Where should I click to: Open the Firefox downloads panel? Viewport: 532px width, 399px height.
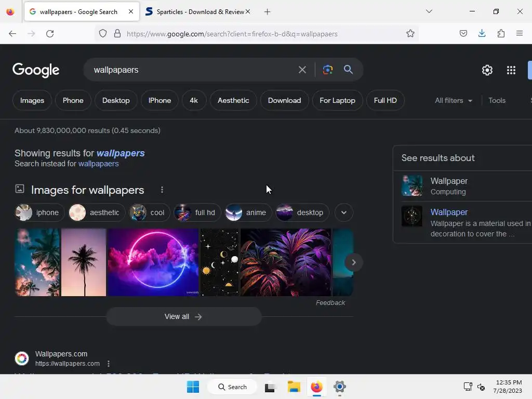click(x=482, y=33)
